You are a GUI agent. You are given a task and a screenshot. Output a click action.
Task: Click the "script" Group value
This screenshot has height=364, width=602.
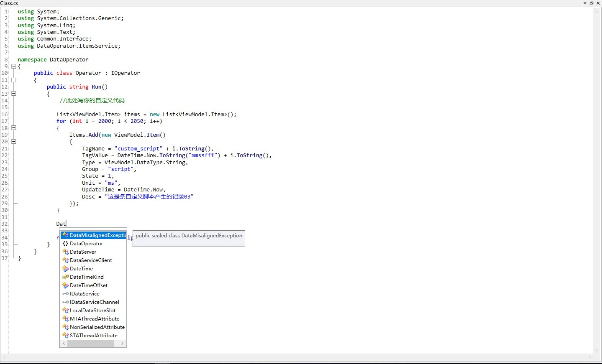[120, 169]
